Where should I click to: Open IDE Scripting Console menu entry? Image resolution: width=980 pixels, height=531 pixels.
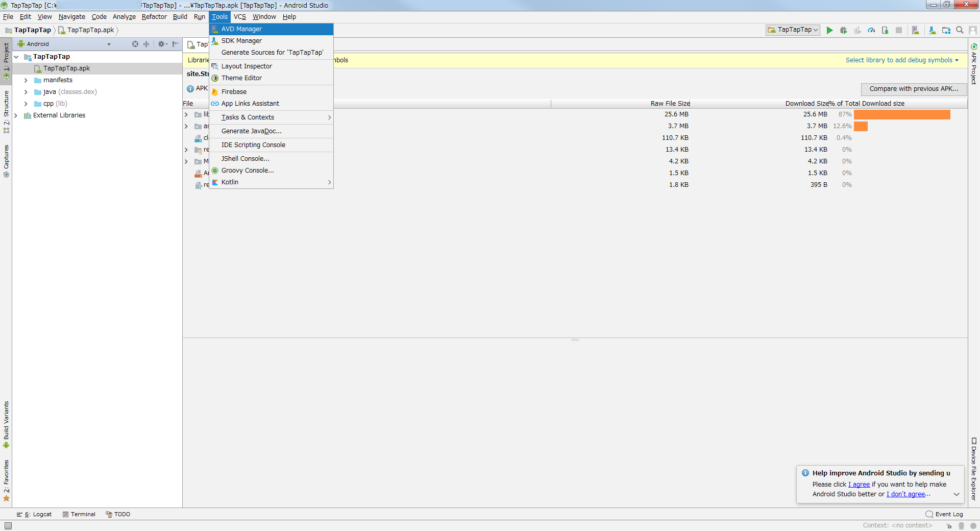click(x=271, y=145)
